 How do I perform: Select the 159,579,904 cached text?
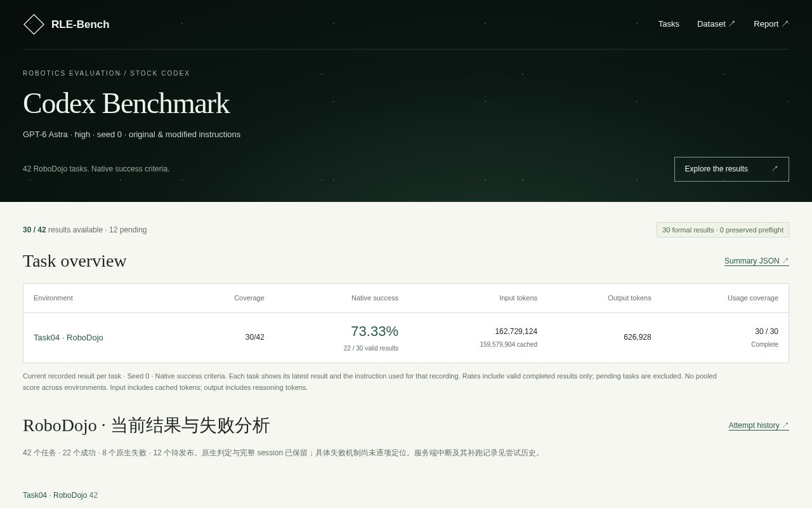[509, 345]
